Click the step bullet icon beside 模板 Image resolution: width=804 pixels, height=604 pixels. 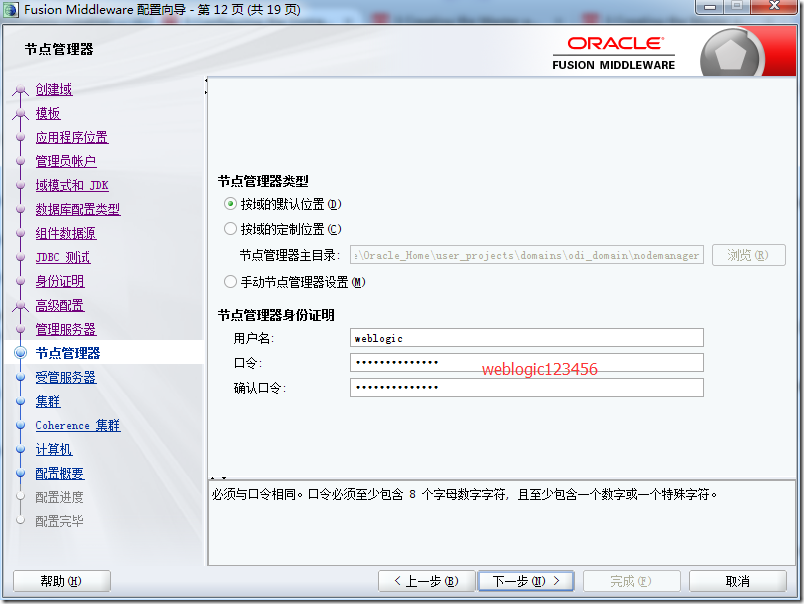pyautogui.click(x=21, y=114)
